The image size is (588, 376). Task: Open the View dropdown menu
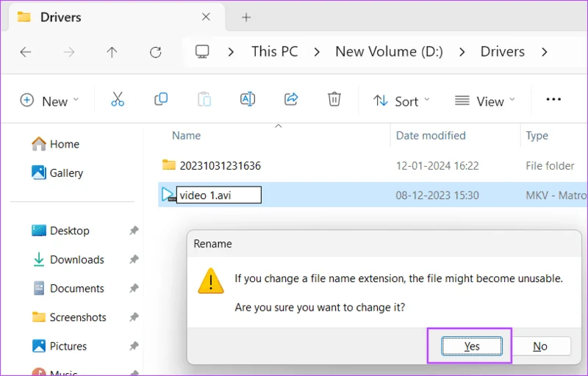tap(484, 101)
